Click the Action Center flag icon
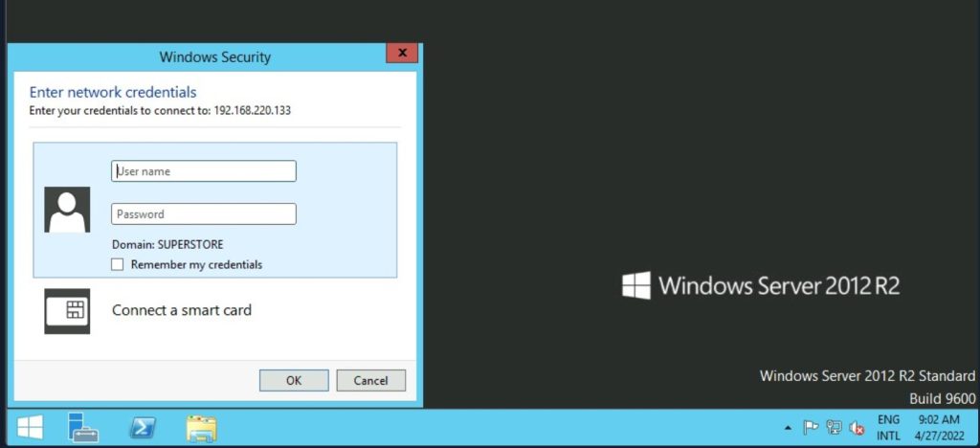 pyautogui.click(x=810, y=428)
